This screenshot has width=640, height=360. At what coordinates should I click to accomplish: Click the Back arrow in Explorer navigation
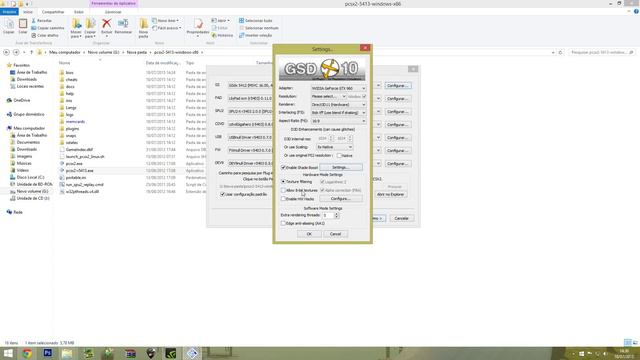[6, 52]
